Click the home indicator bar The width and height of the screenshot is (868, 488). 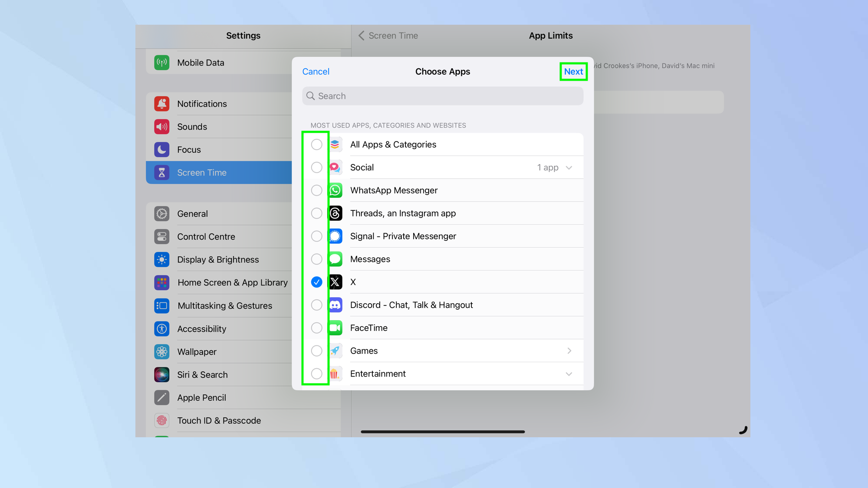(x=443, y=432)
